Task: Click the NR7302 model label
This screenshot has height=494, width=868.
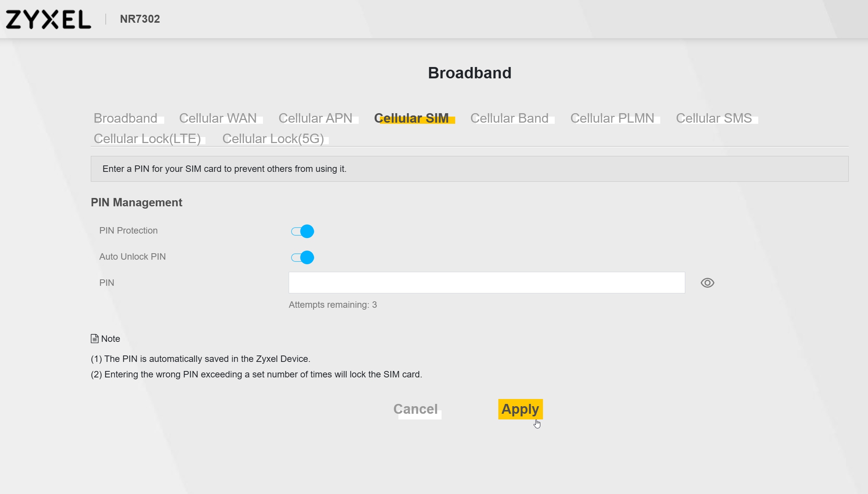Action: [x=140, y=19]
